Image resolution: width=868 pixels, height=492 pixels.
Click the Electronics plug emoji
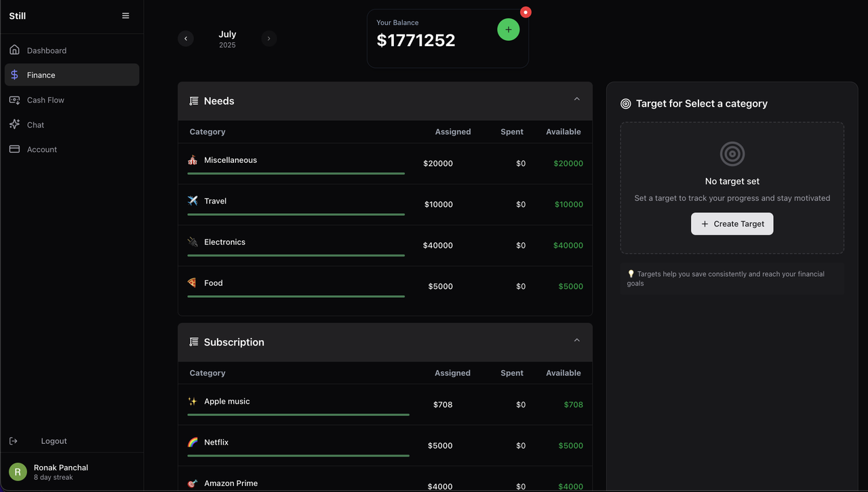(193, 242)
